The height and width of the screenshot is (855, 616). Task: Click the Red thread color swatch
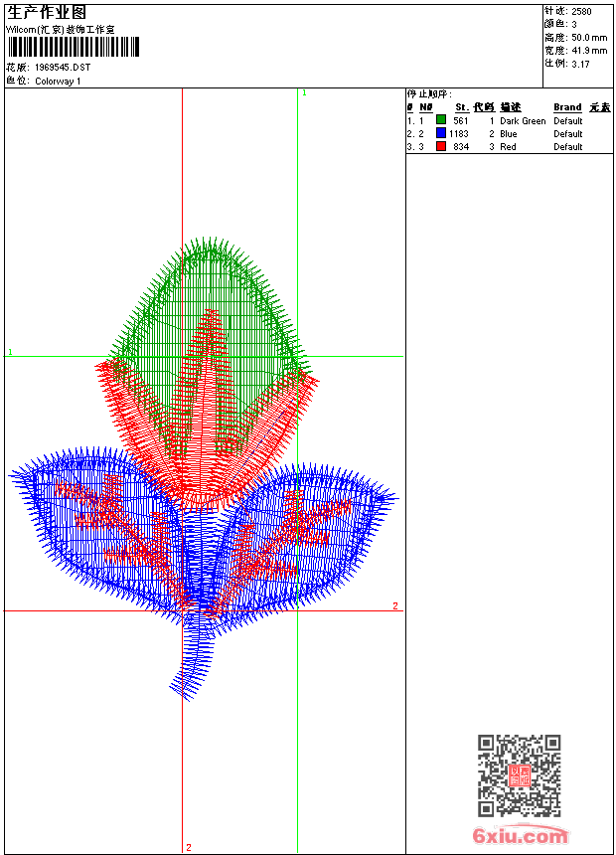tap(441, 146)
